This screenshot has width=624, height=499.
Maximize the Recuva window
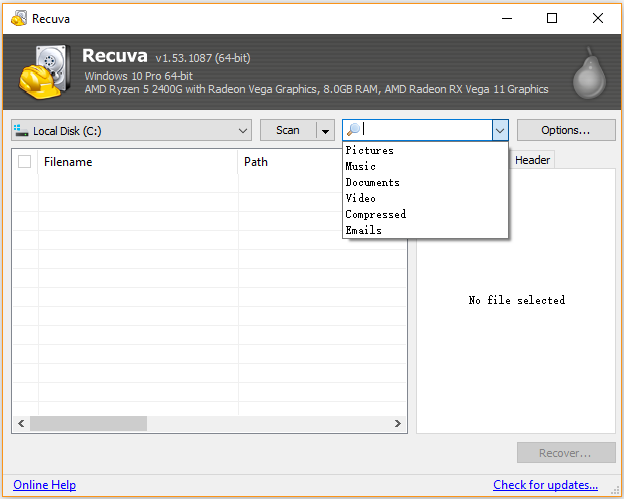tap(552, 18)
